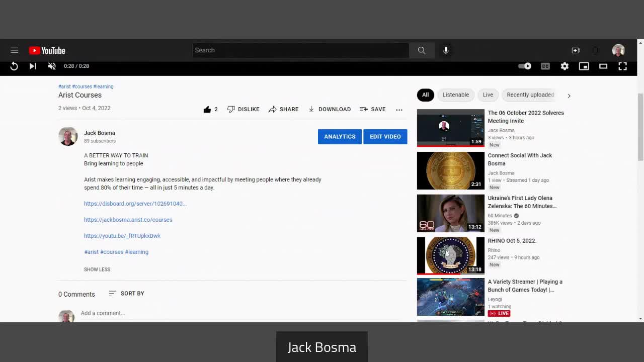Image resolution: width=644 pixels, height=362 pixels.
Task: Enable miniplayer mode
Action: (584, 66)
